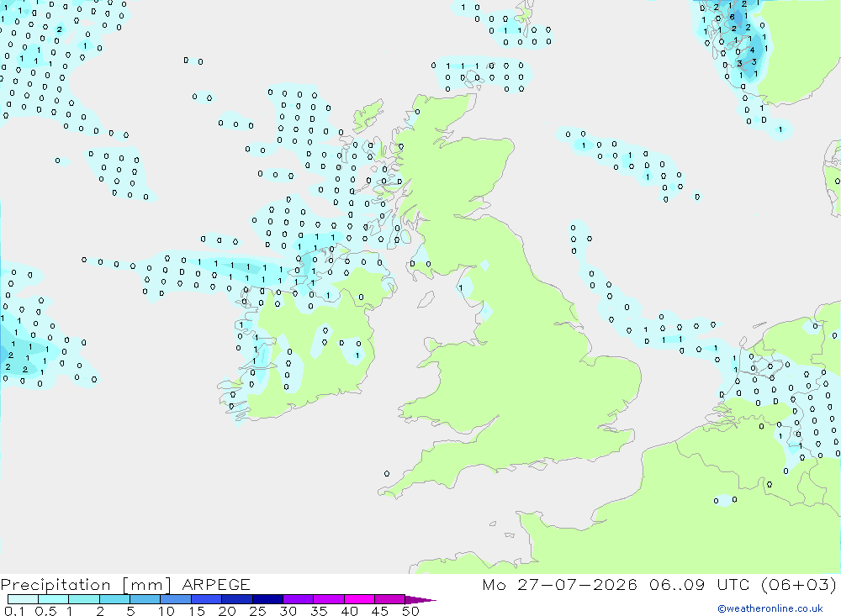The image size is (841, 616).
Task: Pick the 30–35 mm legend color swatch
Action: coord(299,599)
